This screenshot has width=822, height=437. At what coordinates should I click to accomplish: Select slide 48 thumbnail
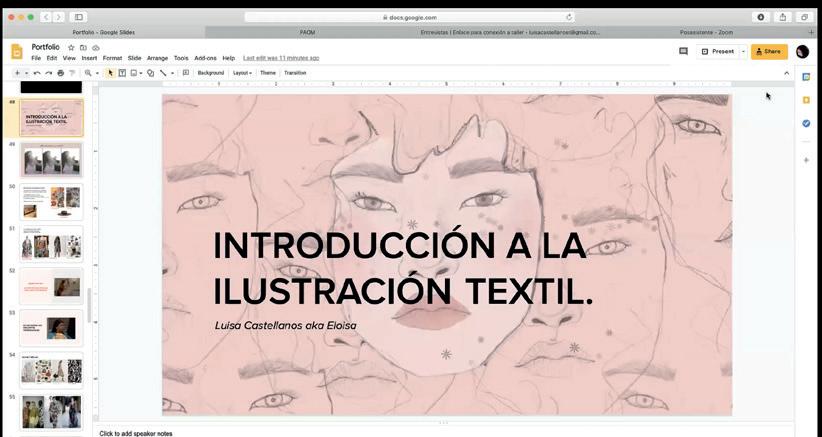pyautogui.click(x=51, y=118)
